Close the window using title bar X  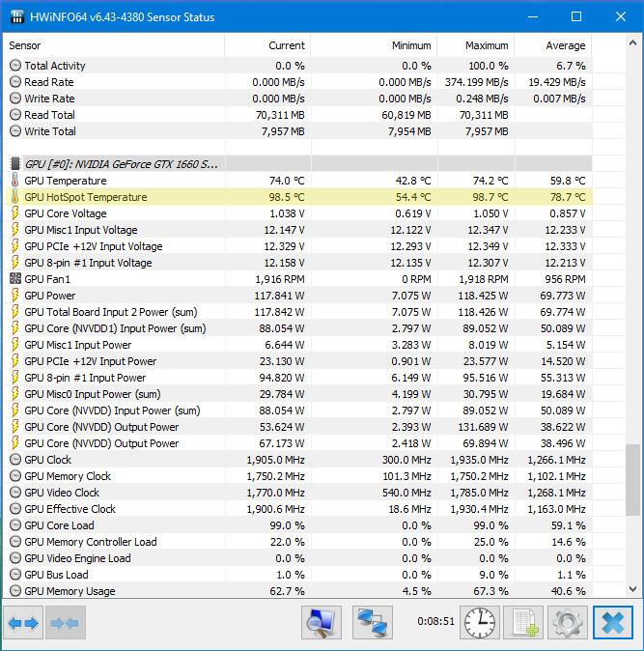point(621,17)
